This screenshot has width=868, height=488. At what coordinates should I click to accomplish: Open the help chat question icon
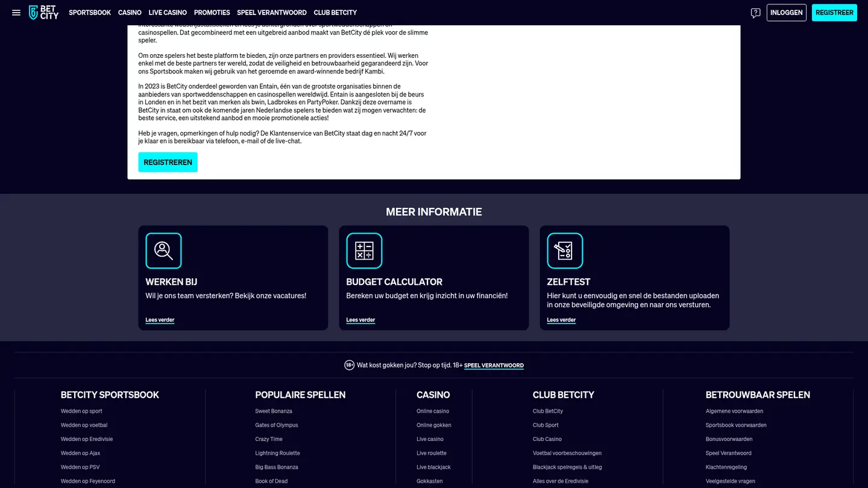(755, 13)
